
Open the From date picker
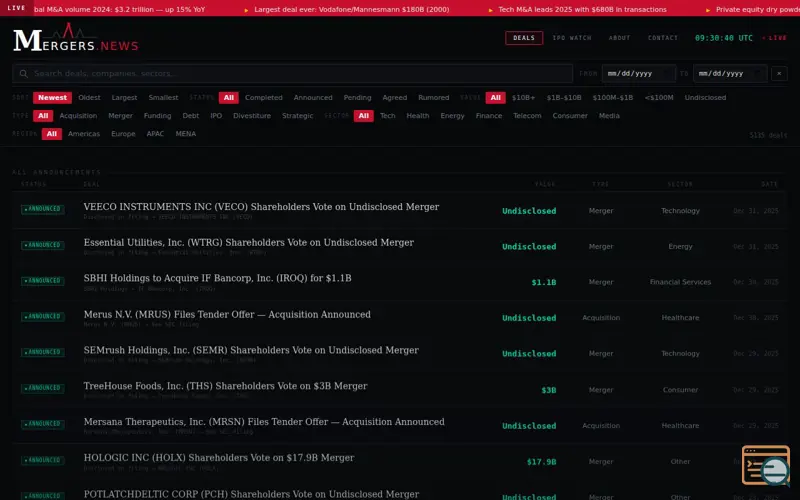[x=639, y=73]
